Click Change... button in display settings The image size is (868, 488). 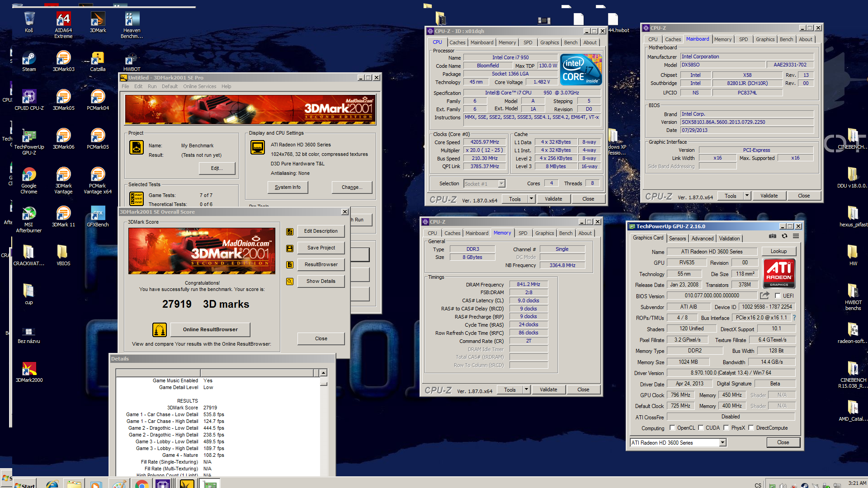coord(352,187)
